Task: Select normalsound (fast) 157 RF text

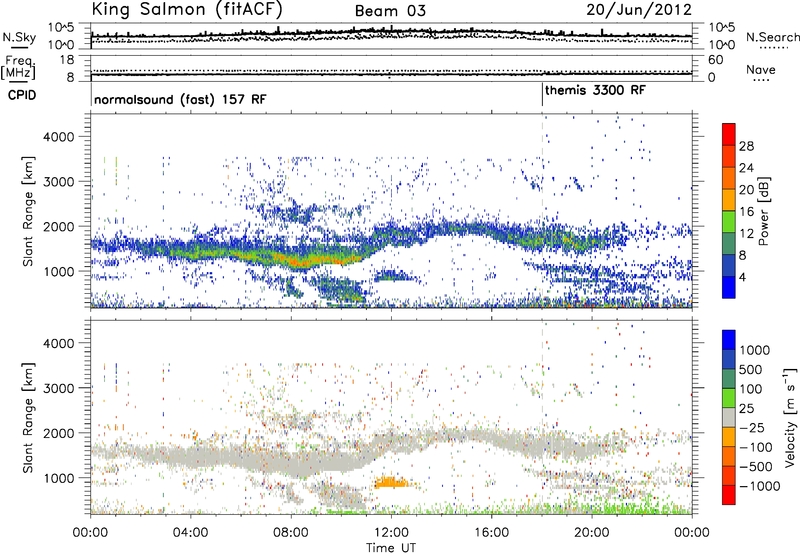Action: [x=180, y=99]
